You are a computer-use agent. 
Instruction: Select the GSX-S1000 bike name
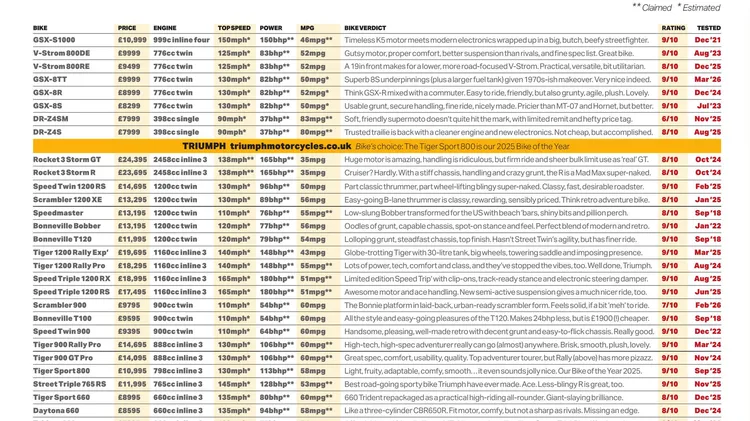pos(54,40)
